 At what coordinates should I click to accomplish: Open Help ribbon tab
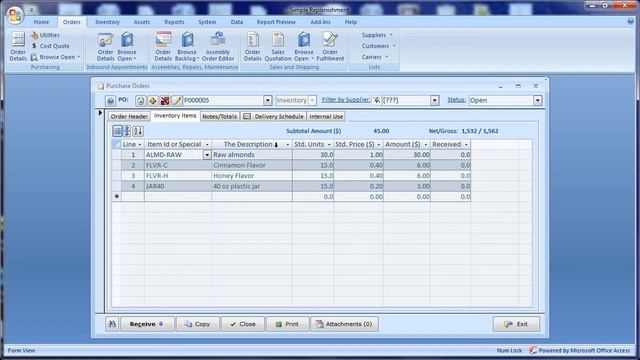[351, 22]
